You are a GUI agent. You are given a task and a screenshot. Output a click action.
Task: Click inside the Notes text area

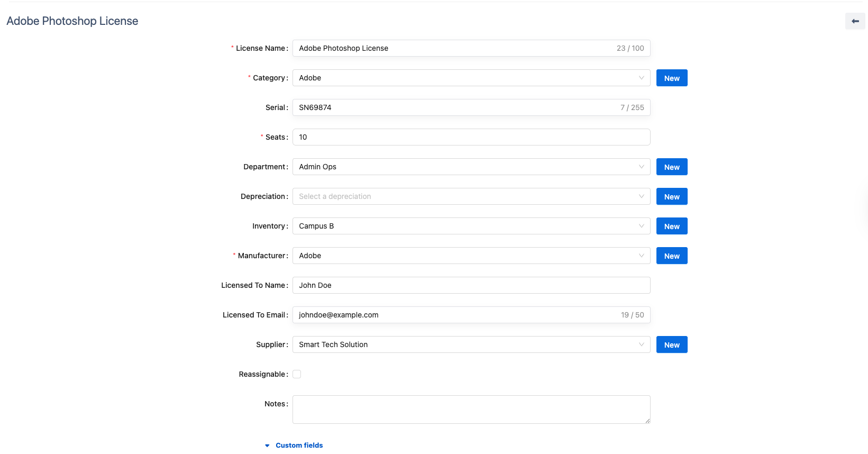click(x=471, y=409)
